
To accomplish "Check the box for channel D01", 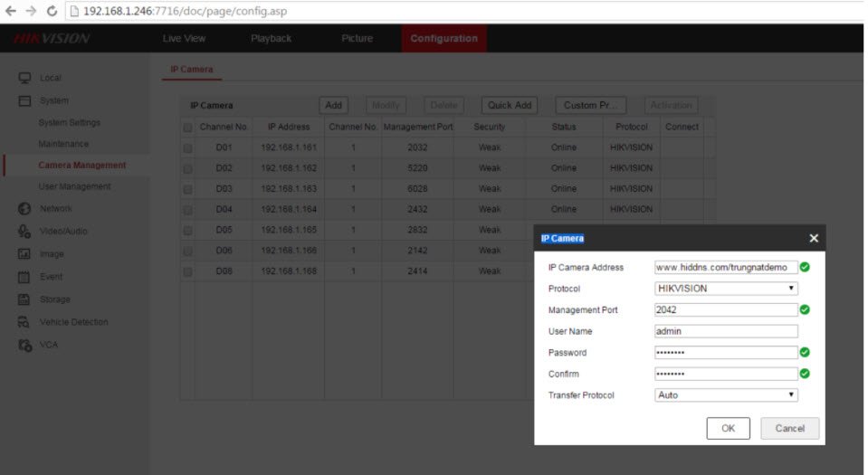I will (188, 147).
